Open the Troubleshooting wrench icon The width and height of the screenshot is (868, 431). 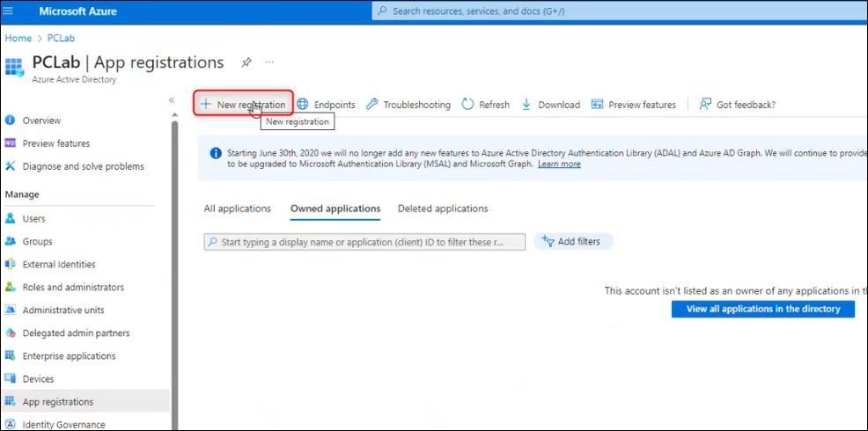pos(372,105)
